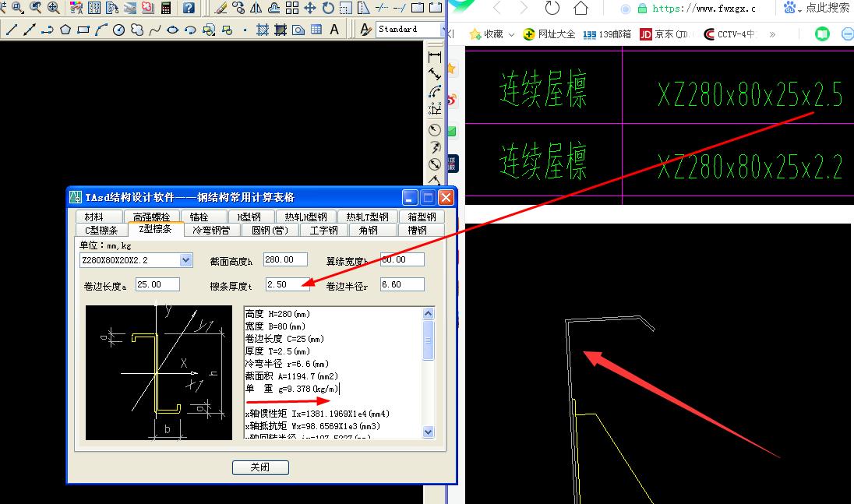Image resolution: width=854 pixels, height=504 pixels.
Task: Click the browser home button
Action: 581,8
